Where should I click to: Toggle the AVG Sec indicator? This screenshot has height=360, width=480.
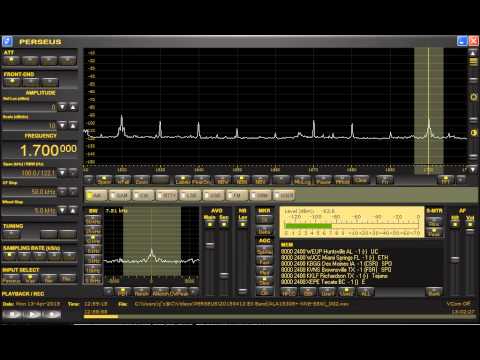pos(224,225)
